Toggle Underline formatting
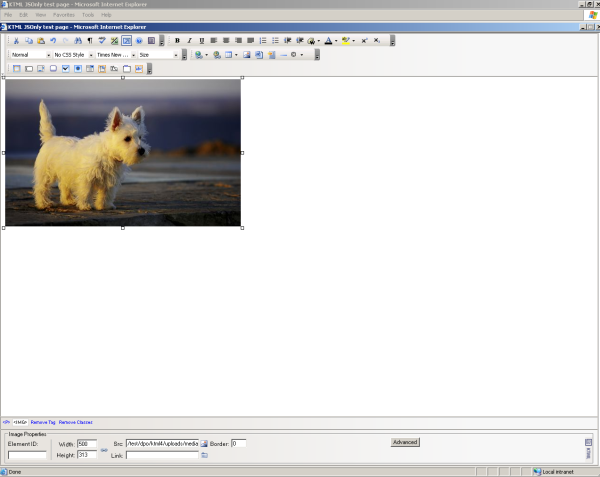The width and height of the screenshot is (600, 477). [x=201, y=41]
